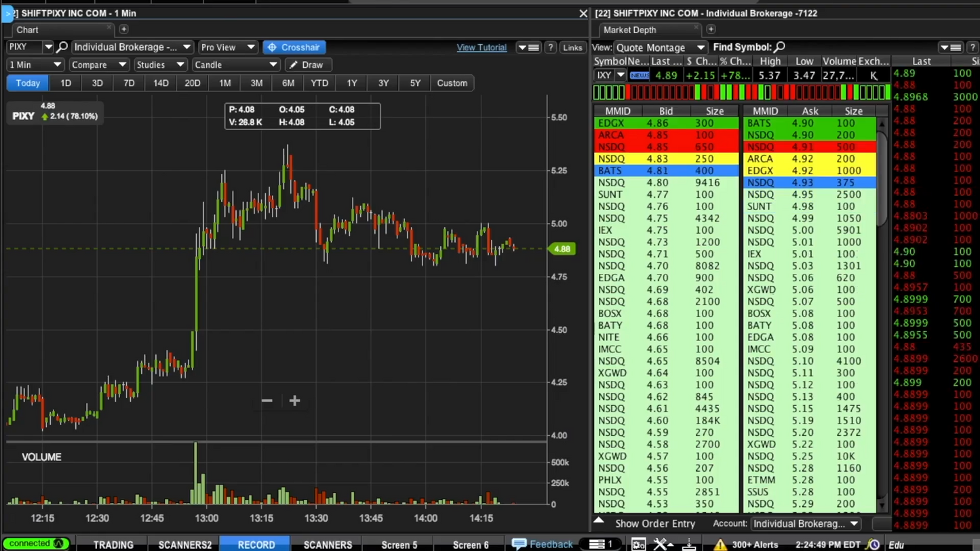This screenshot has height=551, width=980.
Task: Expand the Studies dropdown
Action: click(x=161, y=64)
